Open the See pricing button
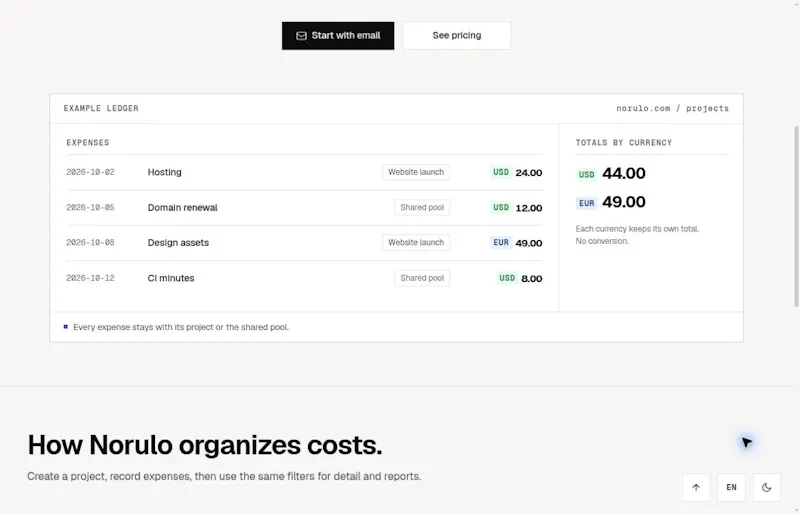 pos(457,36)
